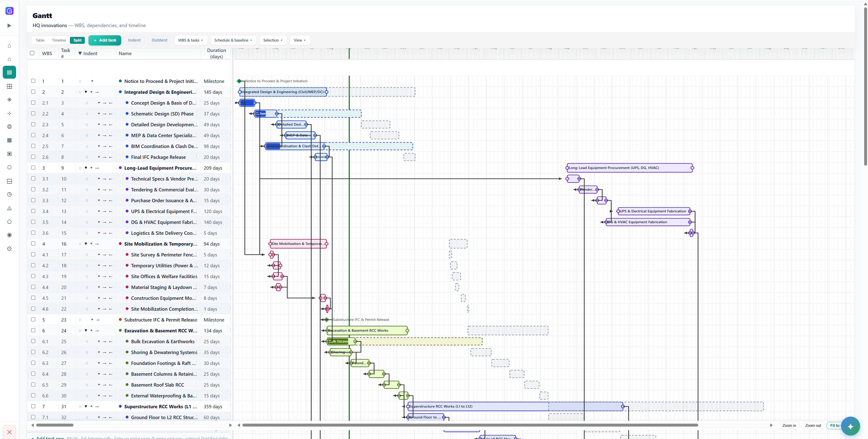Open the View dropdown
This screenshot has height=439, width=868.
[300, 40]
